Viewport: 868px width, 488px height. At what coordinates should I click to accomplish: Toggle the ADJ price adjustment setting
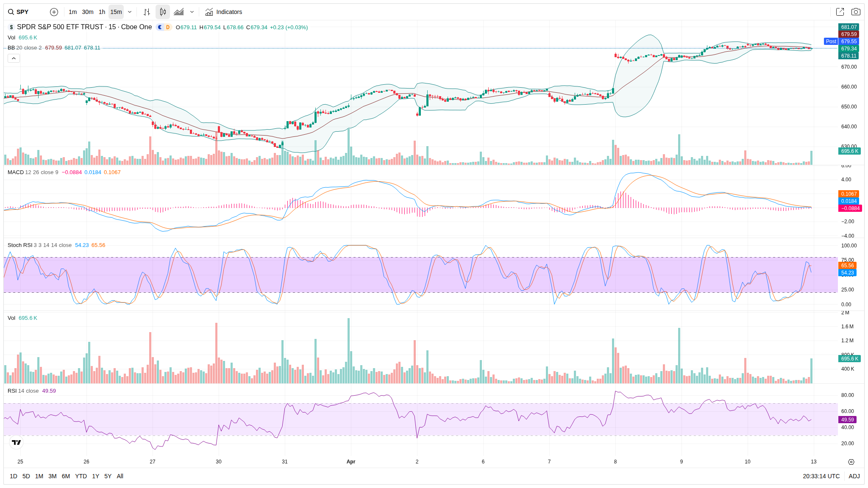[854, 476]
